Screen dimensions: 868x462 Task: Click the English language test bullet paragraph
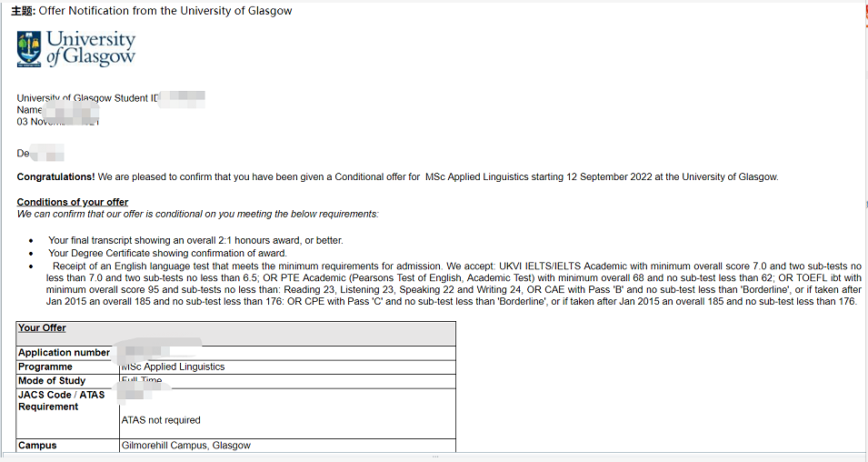point(436,284)
